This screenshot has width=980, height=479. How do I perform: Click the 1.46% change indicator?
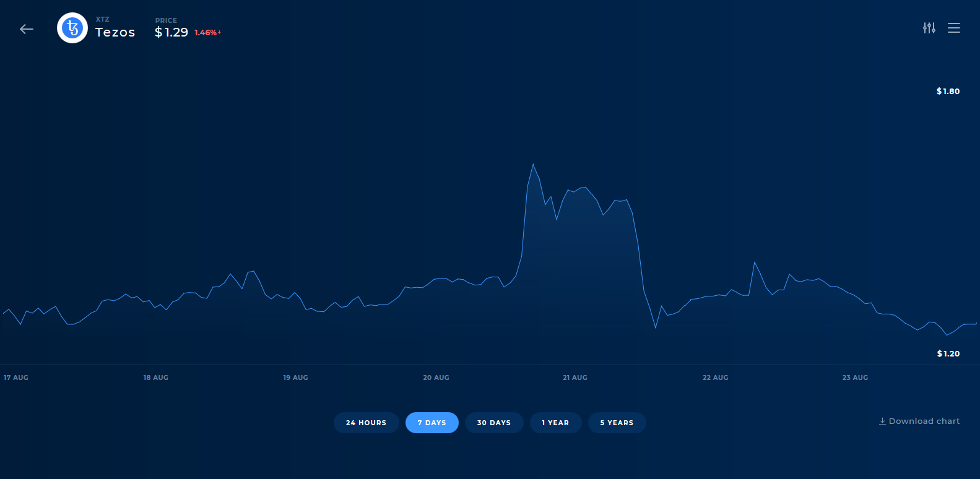pos(207,32)
